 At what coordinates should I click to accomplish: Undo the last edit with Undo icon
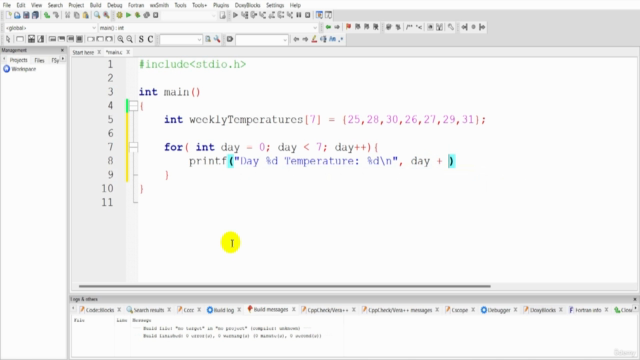pyautogui.click(x=47, y=16)
